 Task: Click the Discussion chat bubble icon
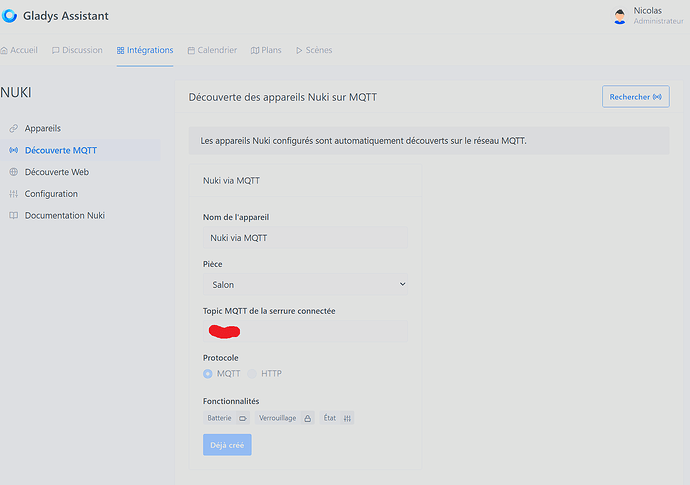point(55,51)
